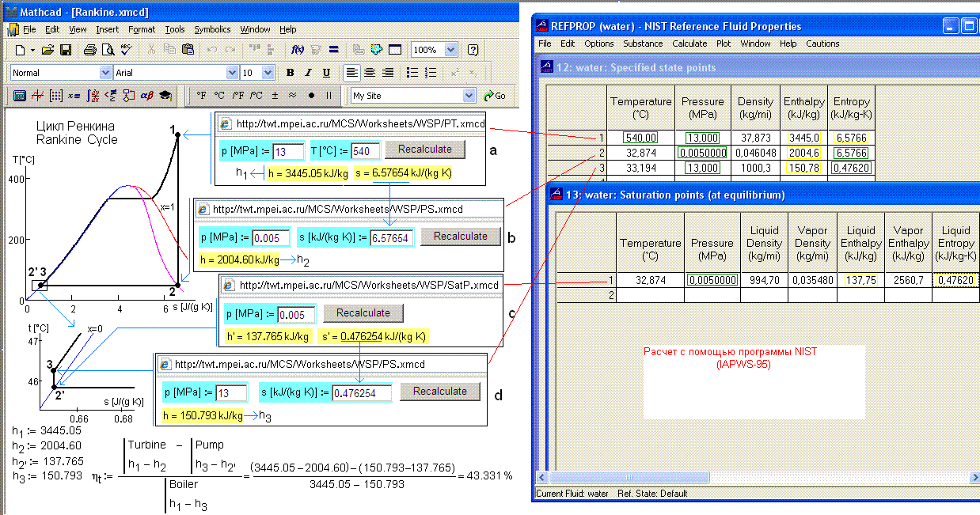Select the REFPROP enthalpy cell 3445,0

[x=804, y=138]
